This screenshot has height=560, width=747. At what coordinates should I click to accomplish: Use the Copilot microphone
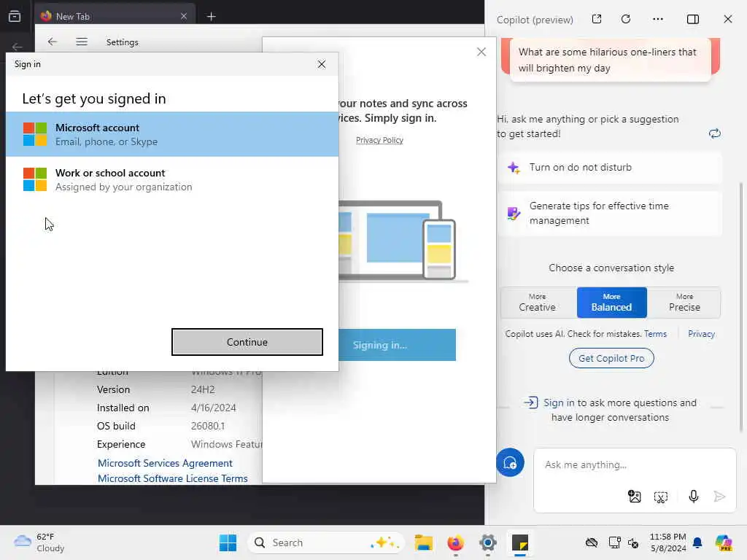[694, 497]
